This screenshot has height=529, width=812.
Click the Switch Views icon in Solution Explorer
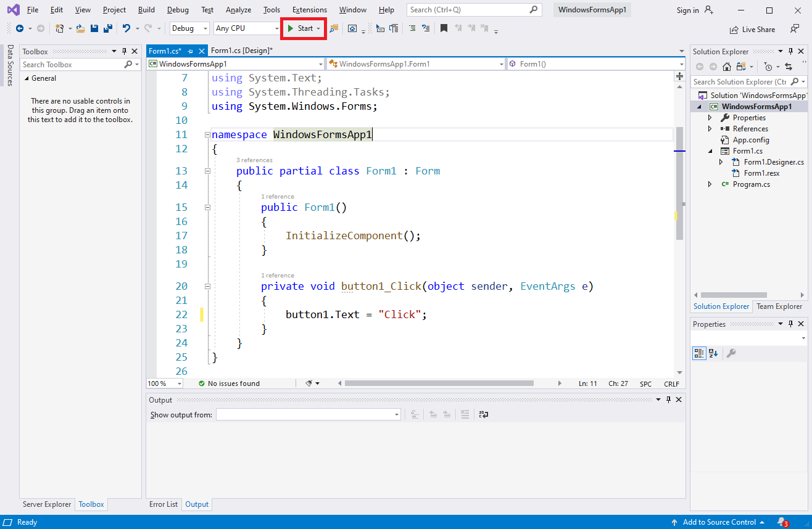pos(741,67)
